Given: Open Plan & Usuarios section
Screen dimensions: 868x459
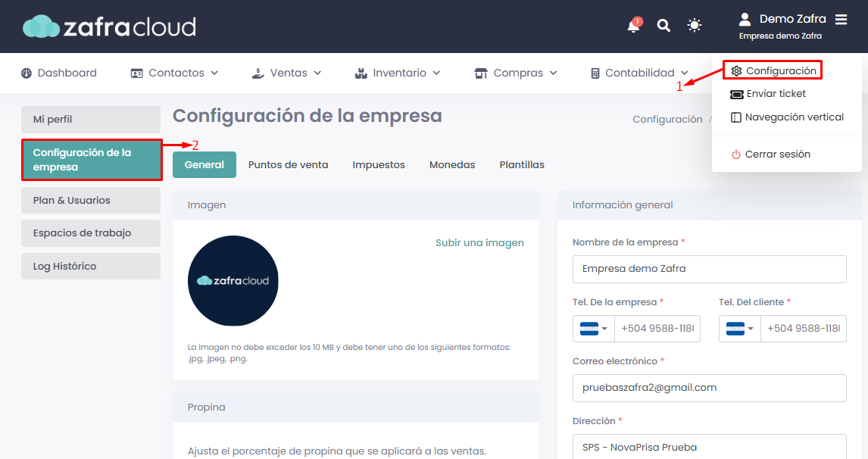Looking at the screenshot, I should click(x=91, y=201).
